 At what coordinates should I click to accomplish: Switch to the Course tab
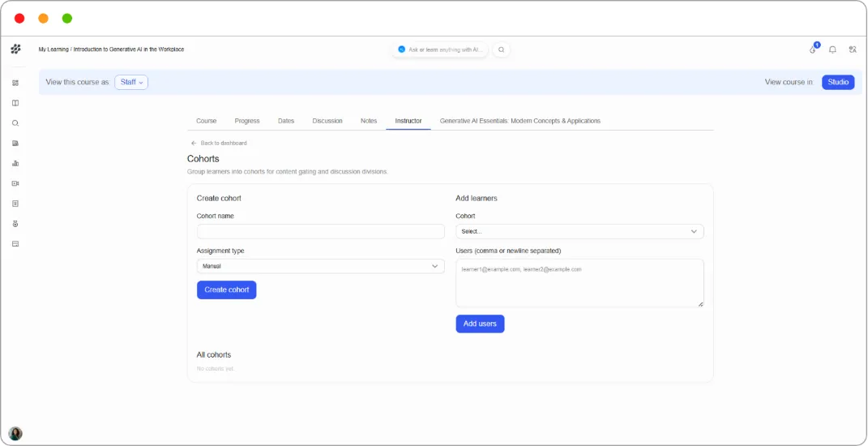coord(207,121)
